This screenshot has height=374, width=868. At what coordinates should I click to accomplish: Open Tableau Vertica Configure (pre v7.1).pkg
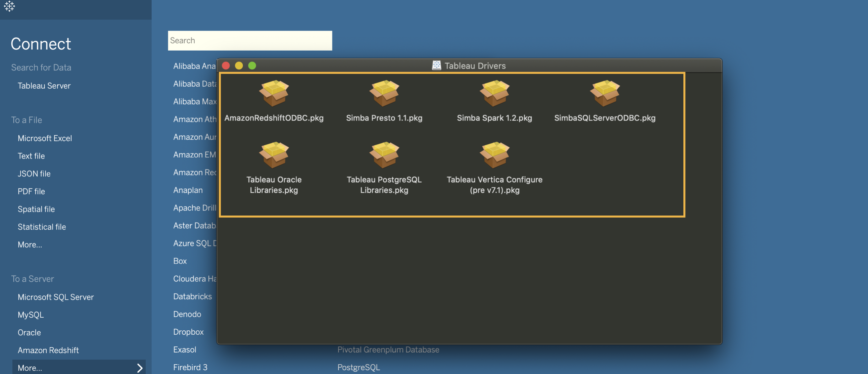494,166
